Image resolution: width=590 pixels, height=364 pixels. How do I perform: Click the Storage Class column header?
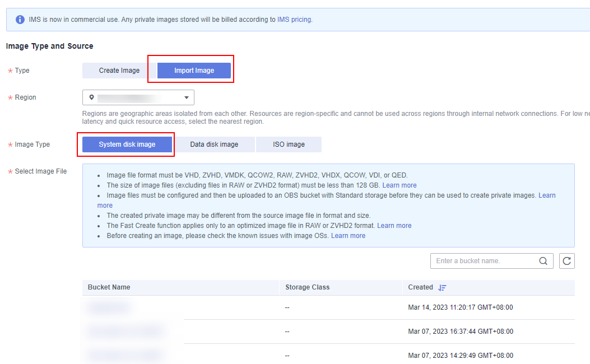point(307,287)
